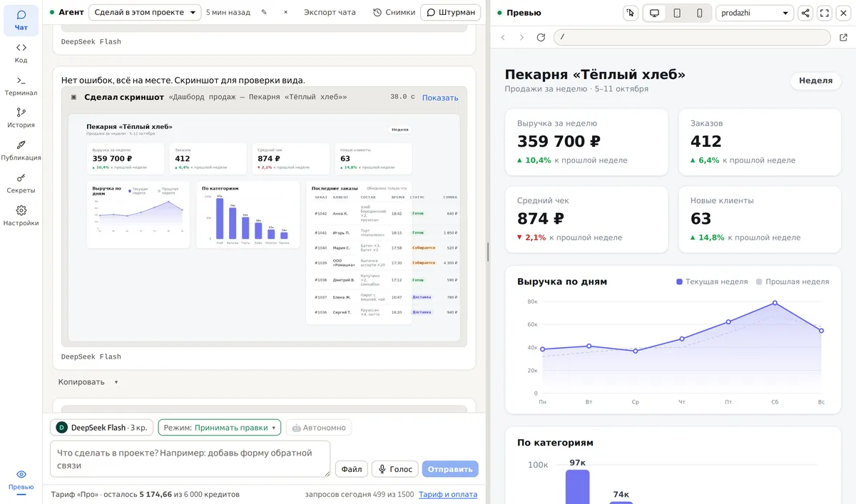Image resolution: width=856 pixels, height=504 pixels.
Task: Expand the arrow next to Копировать
Action: point(116,382)
